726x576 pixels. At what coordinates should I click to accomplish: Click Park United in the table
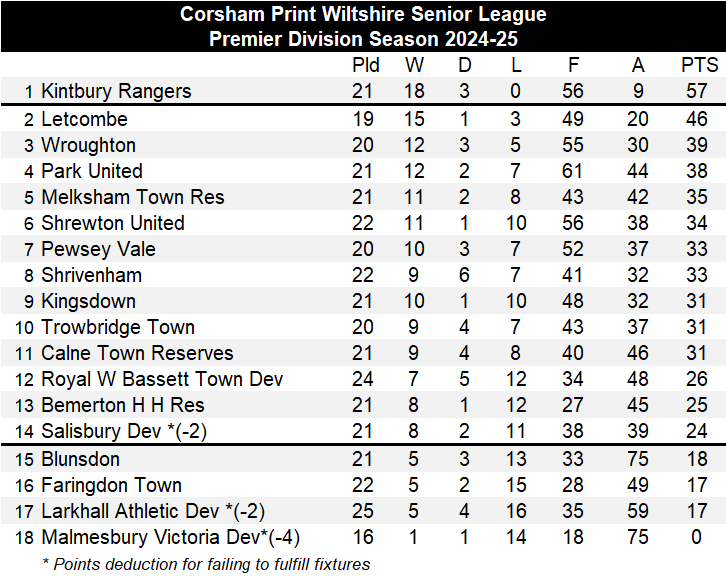92,171
